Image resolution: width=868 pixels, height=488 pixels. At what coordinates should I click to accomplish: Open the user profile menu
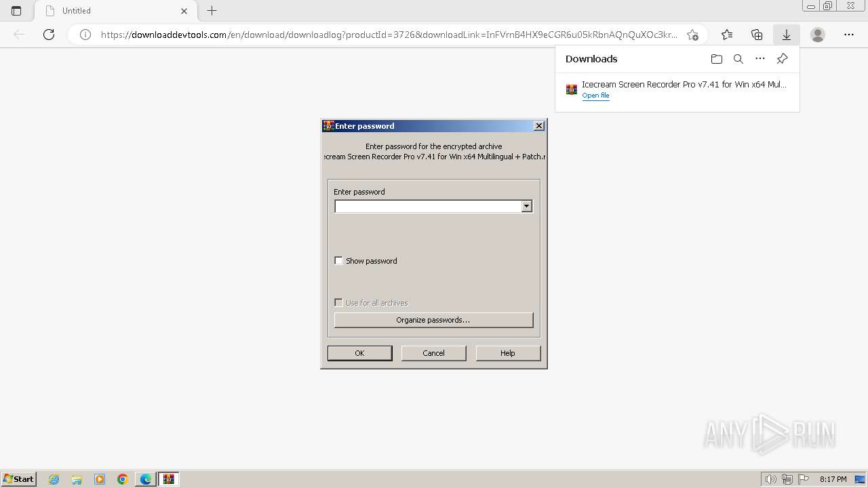click(x=818, y=35)
